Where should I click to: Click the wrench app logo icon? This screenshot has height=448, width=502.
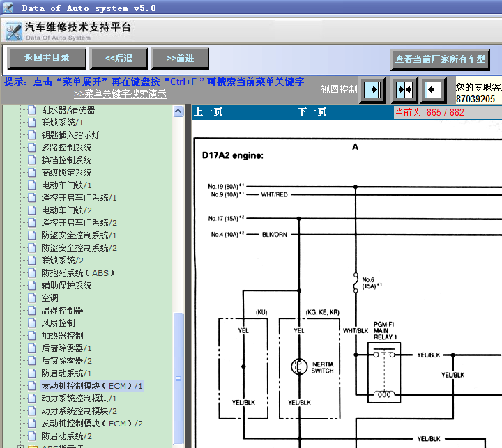(x=14, y=31)
